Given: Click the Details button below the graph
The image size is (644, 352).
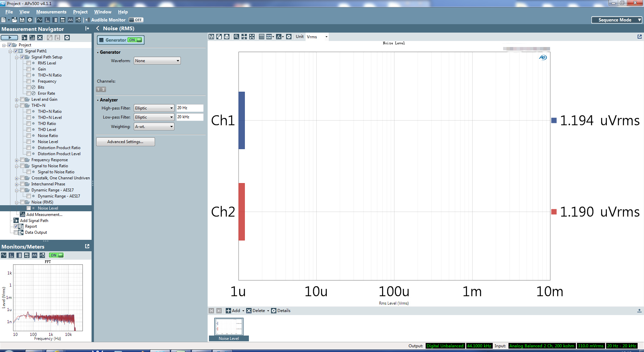Looking at the screenshot, I should [281, 311].
